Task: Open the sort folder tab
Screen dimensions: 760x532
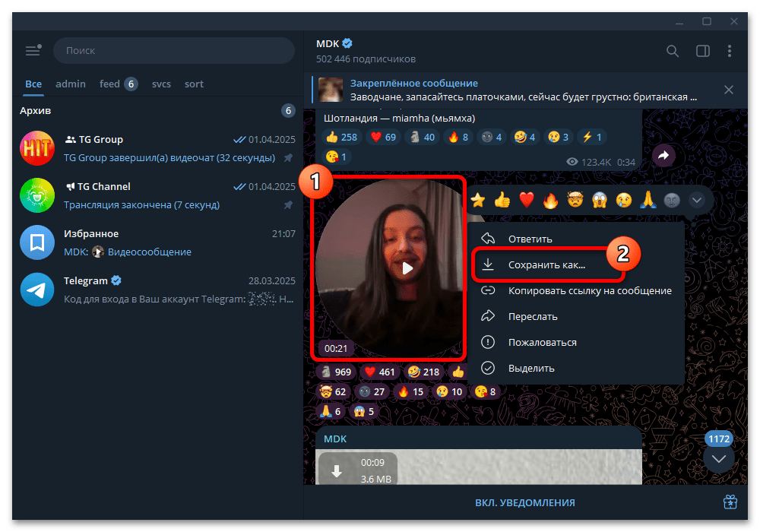Action: [194, 84]
